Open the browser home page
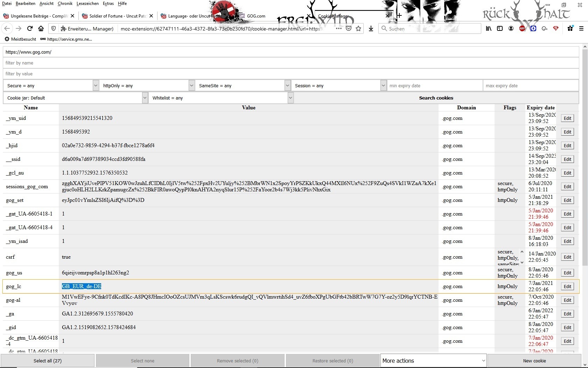This screenshot has width=588, height=368. click(41, 29)
